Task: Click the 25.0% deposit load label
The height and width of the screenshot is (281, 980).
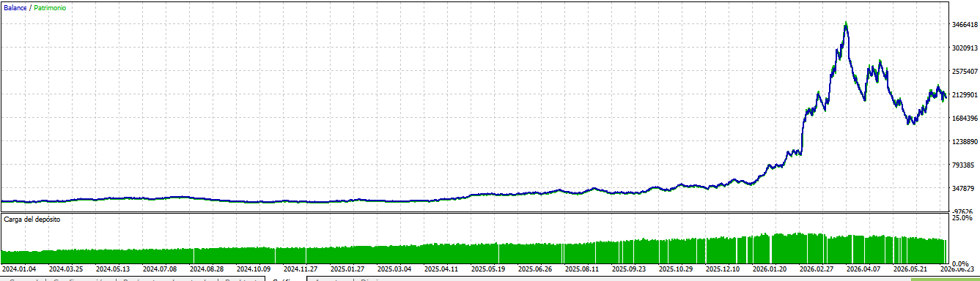Action: 962,218
